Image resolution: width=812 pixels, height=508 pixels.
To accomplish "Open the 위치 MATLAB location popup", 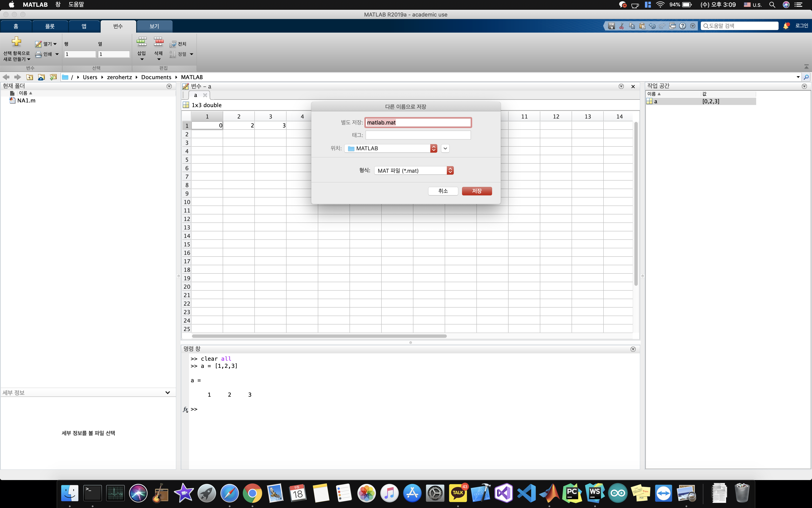I will pyautogui.click(x=391, y=149).
